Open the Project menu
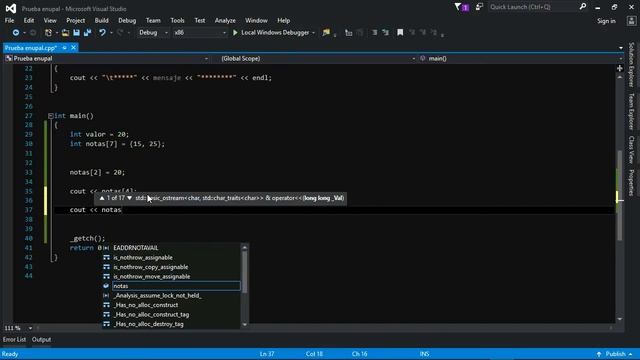Screen dimensions: 640x360 click(76, 20)
